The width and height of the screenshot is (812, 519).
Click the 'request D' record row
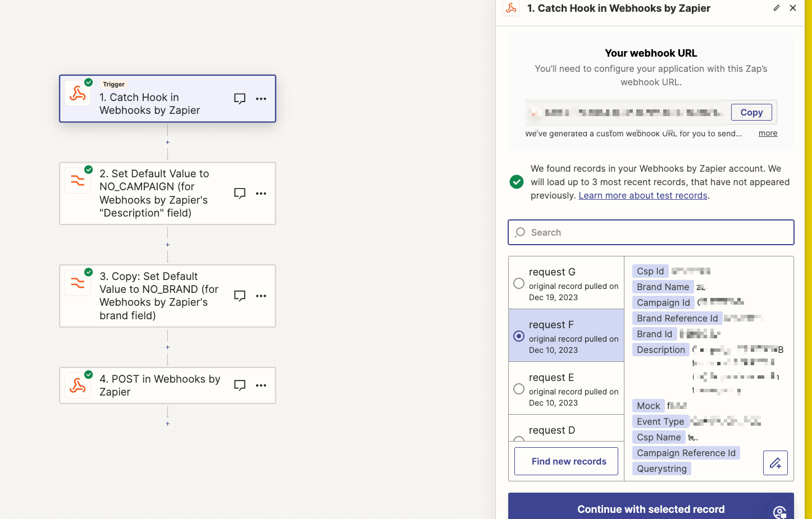click(566, 428)
